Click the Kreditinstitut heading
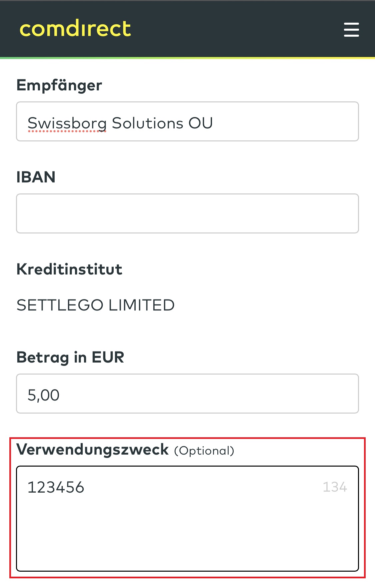 pyautogui.click(x=69, y=269)
